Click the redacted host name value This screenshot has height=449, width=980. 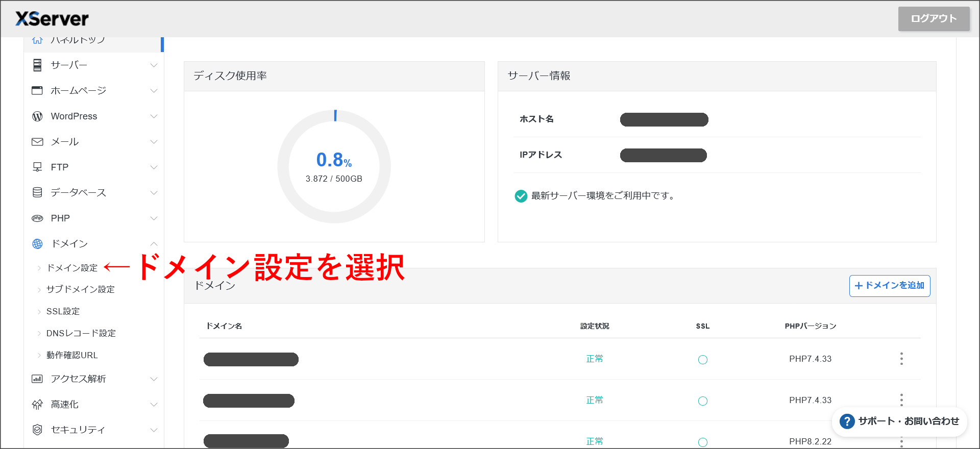coord(664,120)
